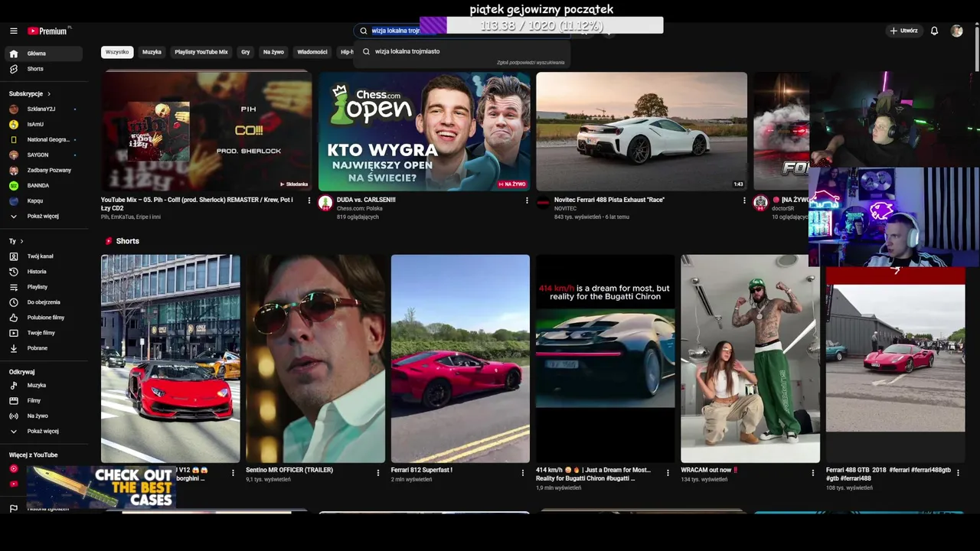The height and width of the screenshot is (551, 980).
Task: Open Twoje filmy icon
Action: click(x=14, y=333)
